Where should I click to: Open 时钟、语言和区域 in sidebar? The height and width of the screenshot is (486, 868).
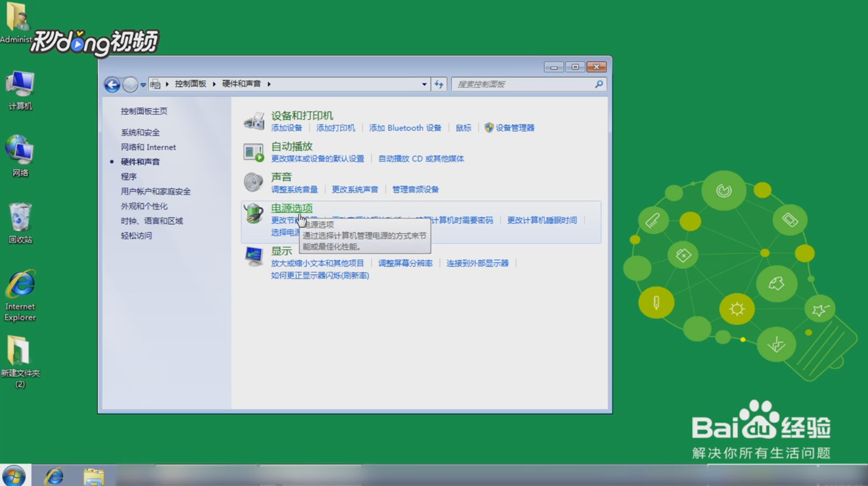click(152, 221)
